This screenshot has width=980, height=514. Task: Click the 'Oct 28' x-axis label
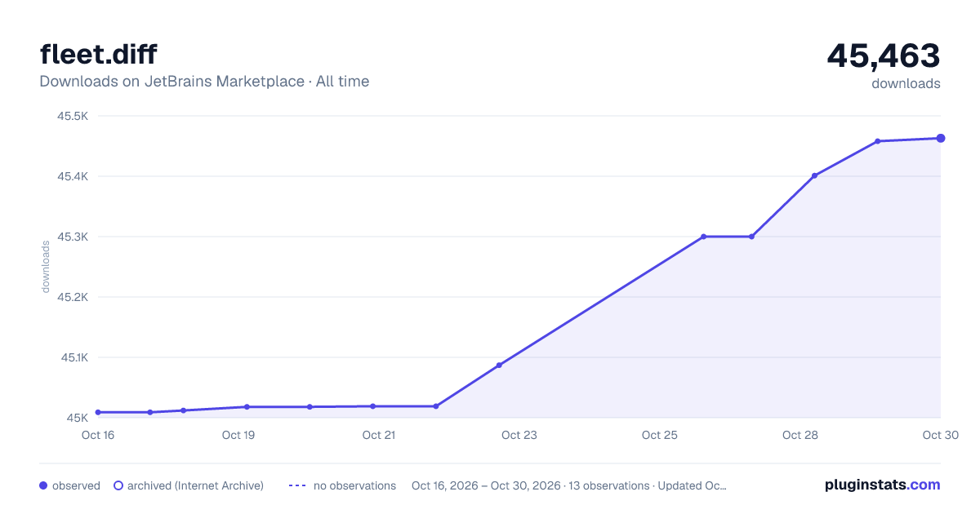(x=800, y=435)
